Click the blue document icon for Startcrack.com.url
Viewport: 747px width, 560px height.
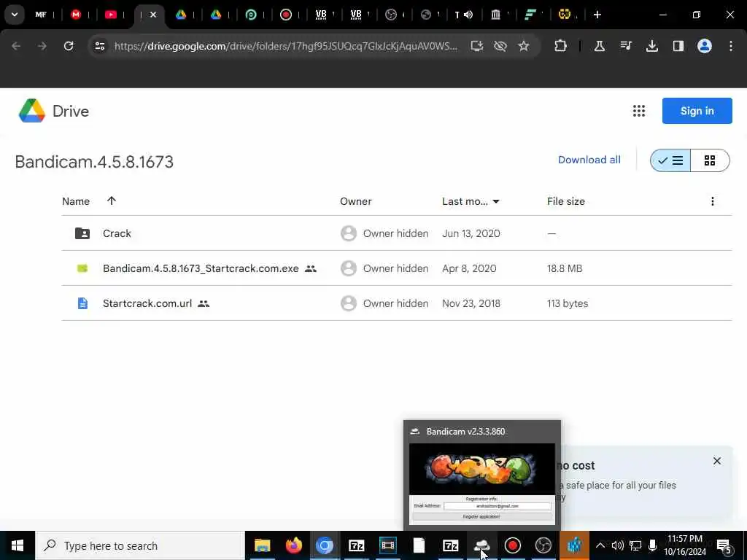pos(82,303)
